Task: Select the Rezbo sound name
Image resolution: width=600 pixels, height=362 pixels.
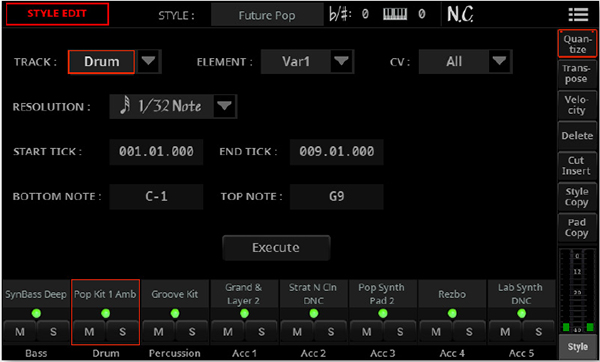Action: pos(452,294)
